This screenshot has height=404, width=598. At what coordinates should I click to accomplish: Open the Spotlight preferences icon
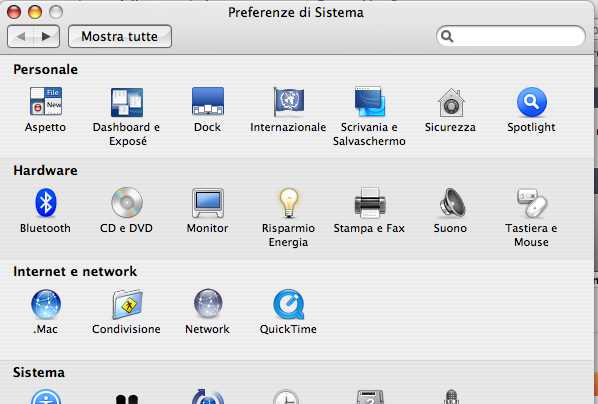click(532, 102)
